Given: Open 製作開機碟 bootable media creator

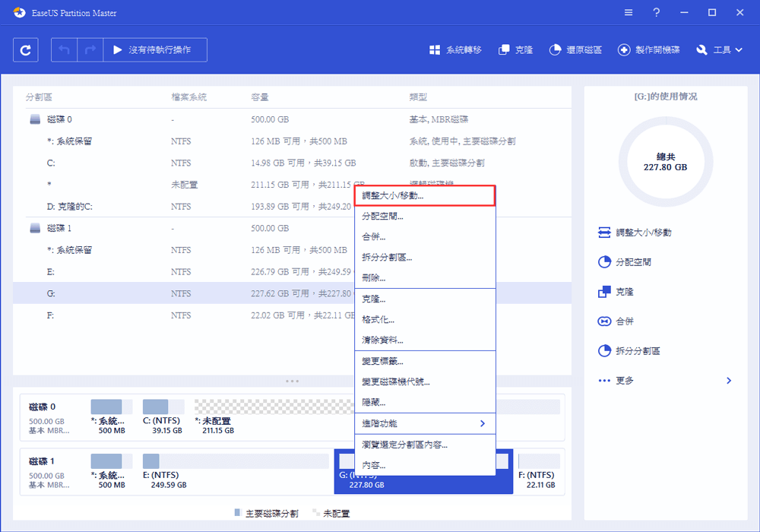Looking at the screenshot, I should pos(648,50).
